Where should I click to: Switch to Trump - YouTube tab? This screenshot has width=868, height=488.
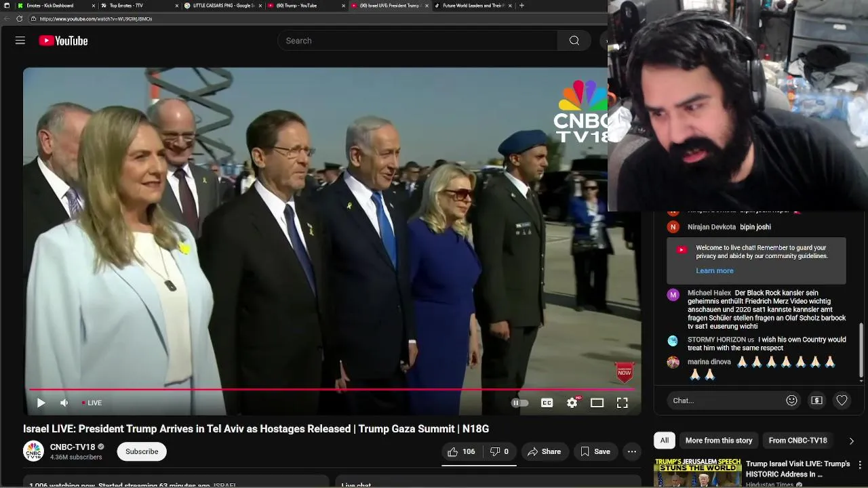(x=297, y=5)
